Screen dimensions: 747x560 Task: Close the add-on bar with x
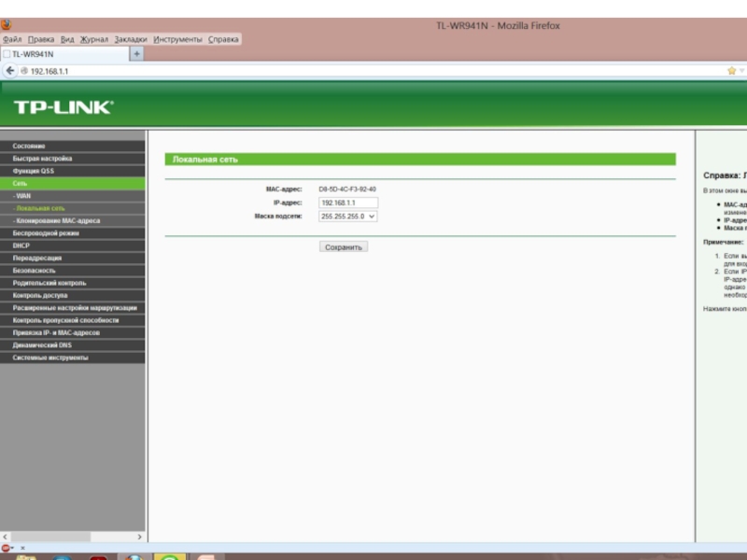pos(22,548)
